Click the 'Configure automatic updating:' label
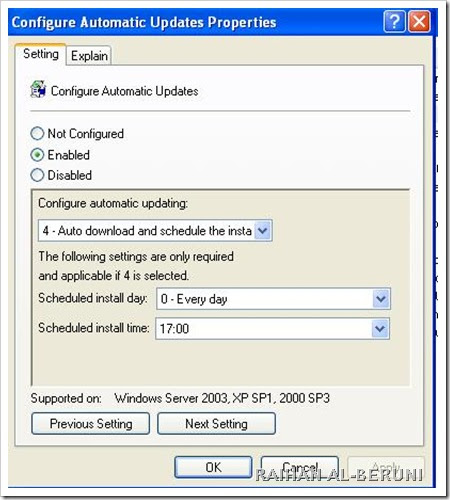This screenshot has width=450, height=500. point(113,203)
